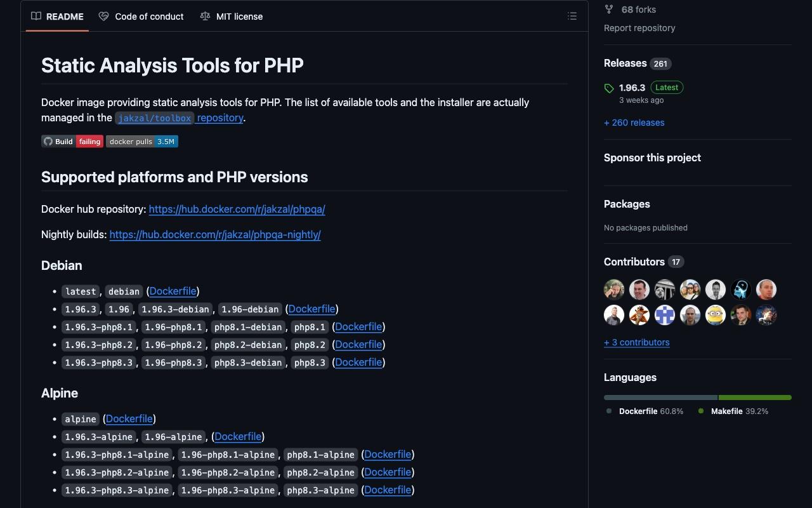Click the Alpine section heading

(60, 393)
